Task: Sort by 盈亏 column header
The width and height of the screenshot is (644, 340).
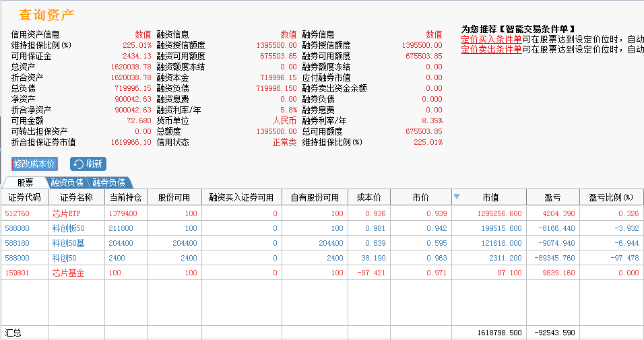Action: 552,197
